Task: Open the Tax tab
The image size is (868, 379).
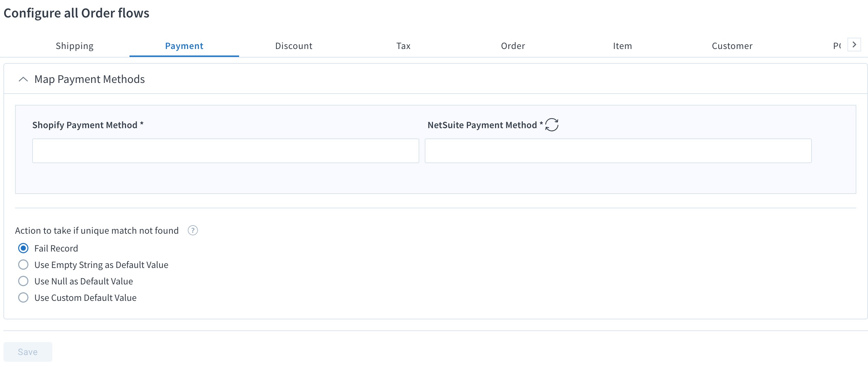Action: pyautogui.click(x=404, y=46)
